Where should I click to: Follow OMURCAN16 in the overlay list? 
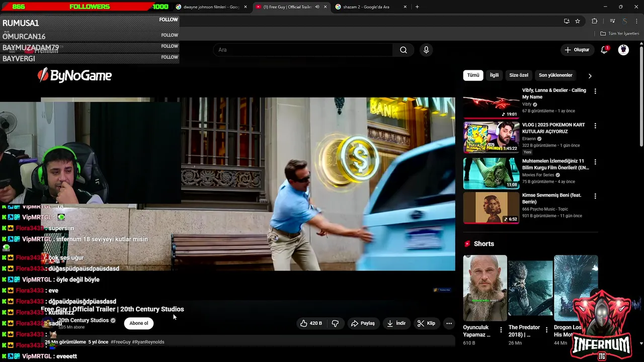(x=170, y=35)
